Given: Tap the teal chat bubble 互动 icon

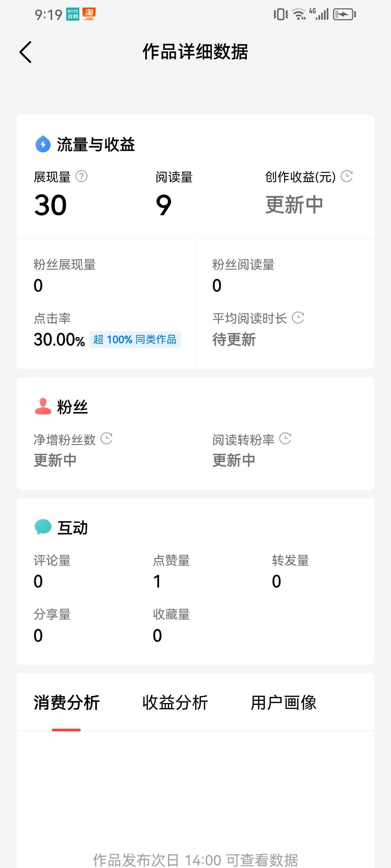Looking at the screenshot, I should pyautogui.click(x=43, y=527).
